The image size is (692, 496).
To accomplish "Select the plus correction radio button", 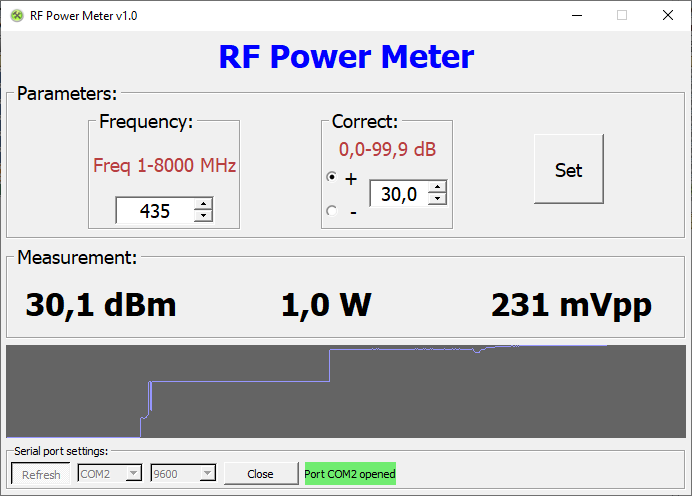I will point(332,177).
